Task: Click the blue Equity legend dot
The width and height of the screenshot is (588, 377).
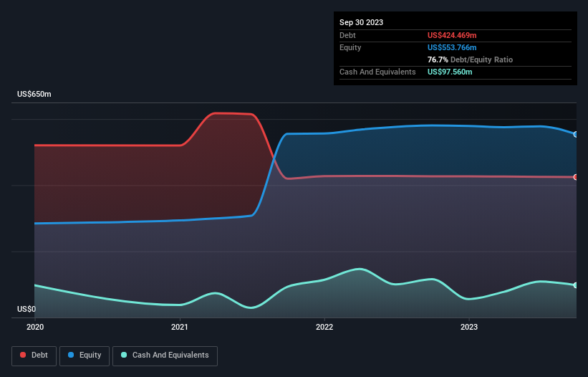Action: 71,355
